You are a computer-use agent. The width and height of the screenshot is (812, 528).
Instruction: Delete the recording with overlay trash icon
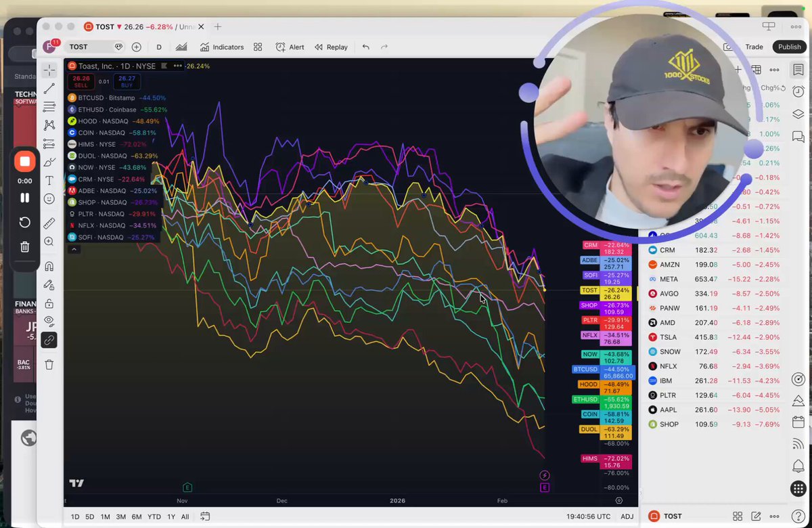point(25,247)
